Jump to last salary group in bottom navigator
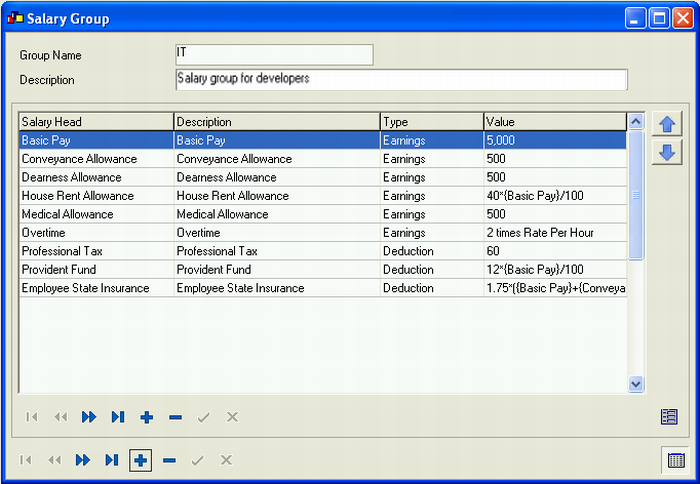700x484 pixels. tap(112, 460)
